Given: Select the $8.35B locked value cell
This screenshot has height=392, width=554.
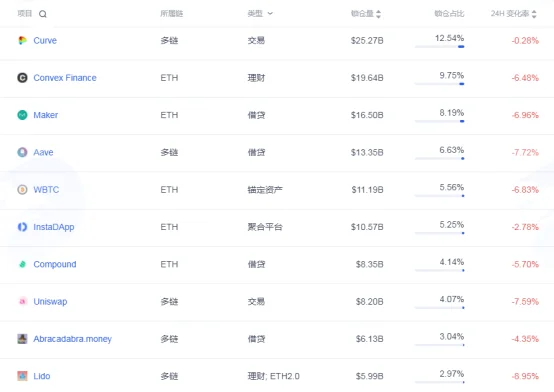Looking at the screenshot, I should (x=370, y=264).
